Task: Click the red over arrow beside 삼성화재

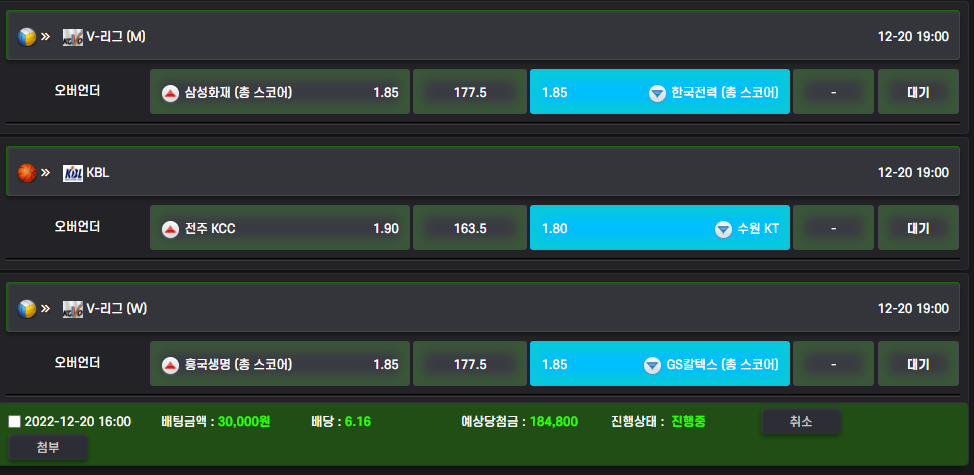Action: tap(170, 93)
